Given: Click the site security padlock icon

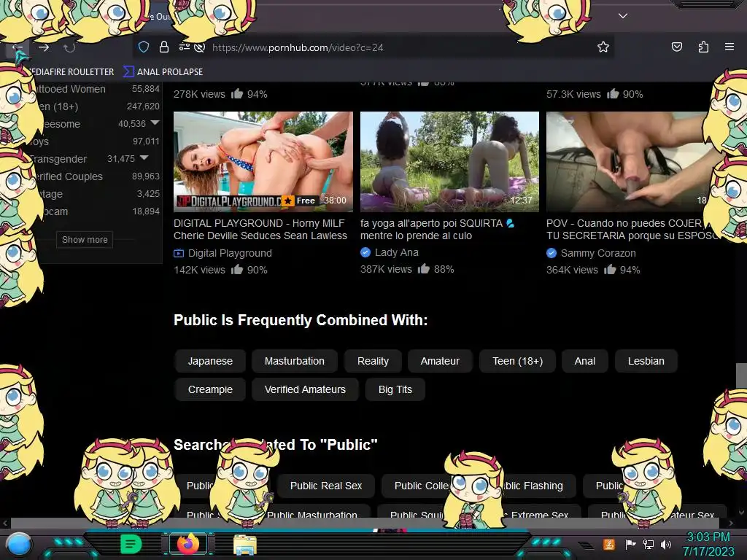Looking at the screenshot, I should click(164, 47).
